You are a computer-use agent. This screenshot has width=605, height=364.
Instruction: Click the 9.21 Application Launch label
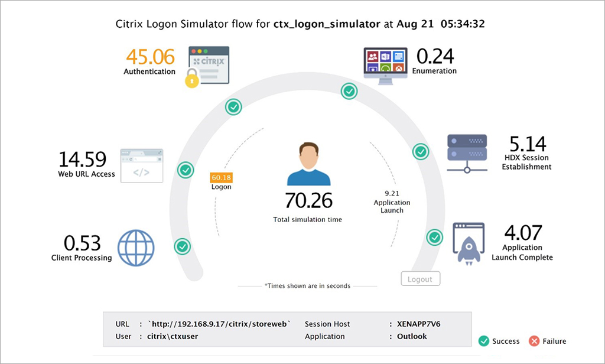tap(392, 201)
